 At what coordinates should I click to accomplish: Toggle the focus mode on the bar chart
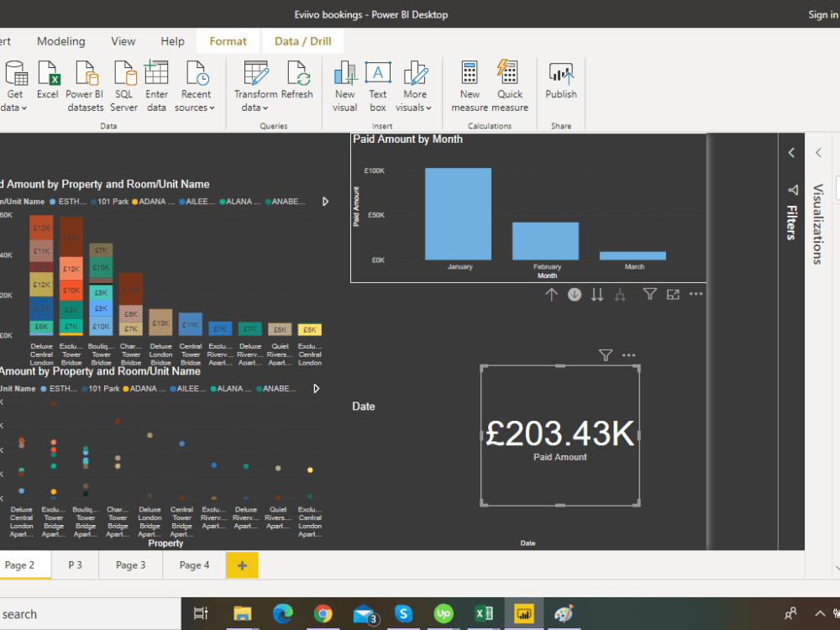point(673,294)
